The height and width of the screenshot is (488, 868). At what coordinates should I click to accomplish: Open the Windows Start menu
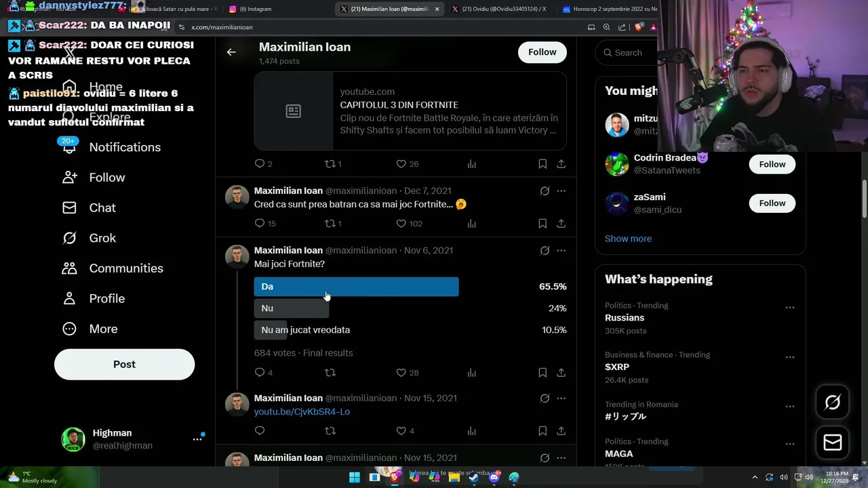coord(355,477)
